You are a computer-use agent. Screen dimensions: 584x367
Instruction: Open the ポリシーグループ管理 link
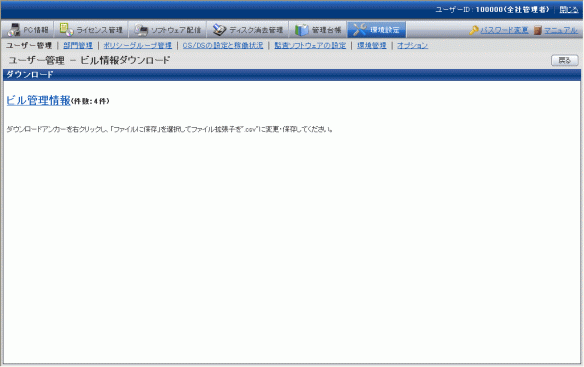[x=137, y=45]
